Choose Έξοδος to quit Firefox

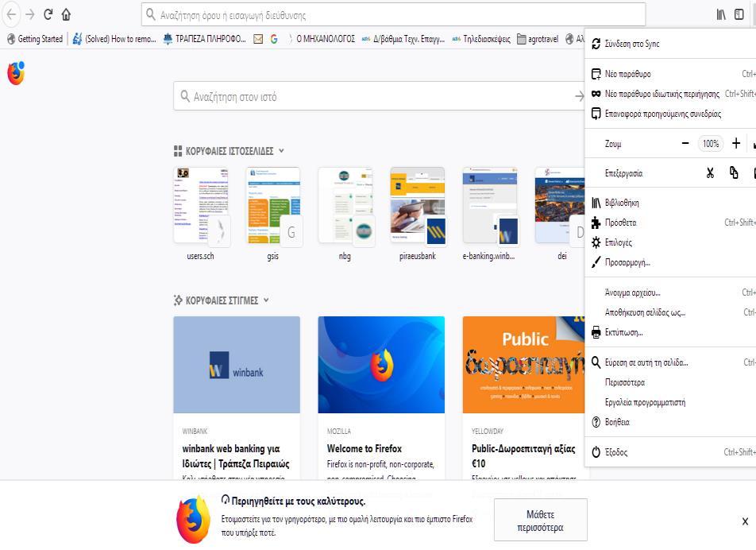click(670, 452)
